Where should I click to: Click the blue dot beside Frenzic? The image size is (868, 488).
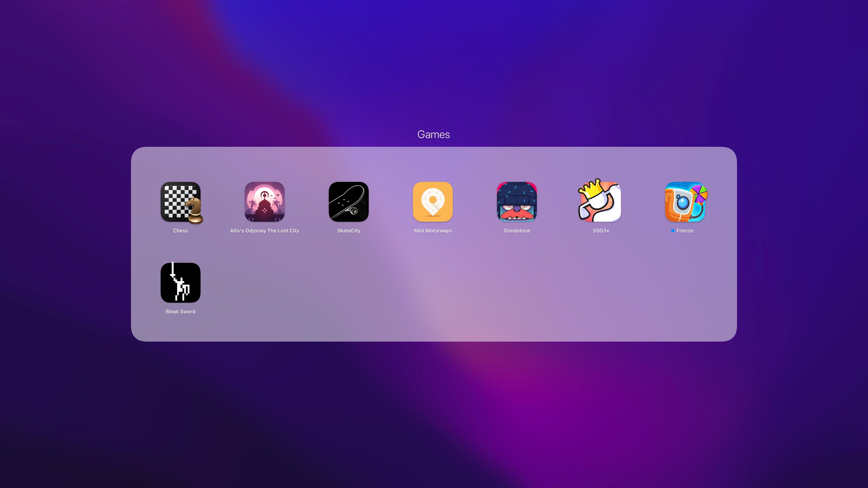click(673, 231)
